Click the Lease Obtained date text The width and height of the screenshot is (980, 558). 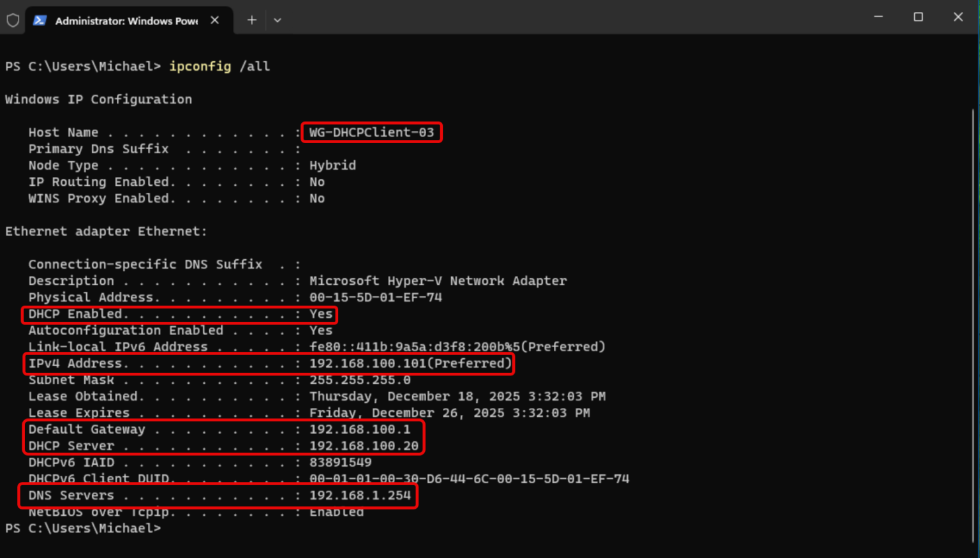point(457,396)
